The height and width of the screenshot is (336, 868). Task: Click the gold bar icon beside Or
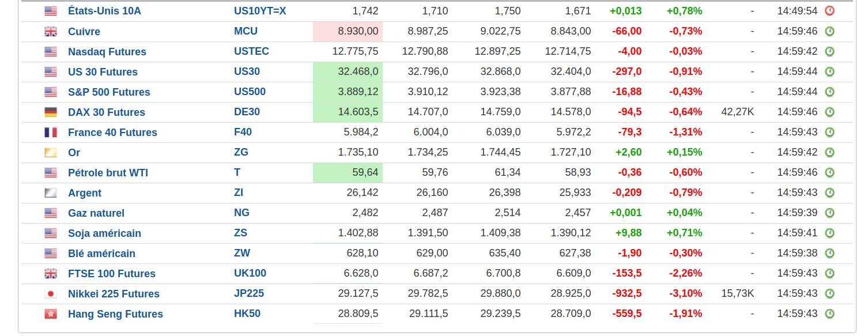(51, 152)
